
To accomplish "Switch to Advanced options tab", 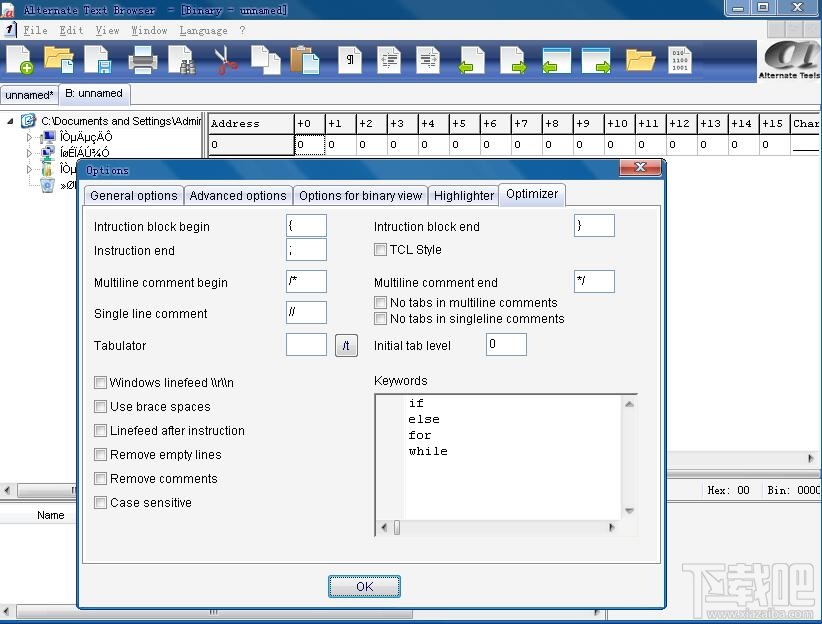I will (x=238, y=196).
